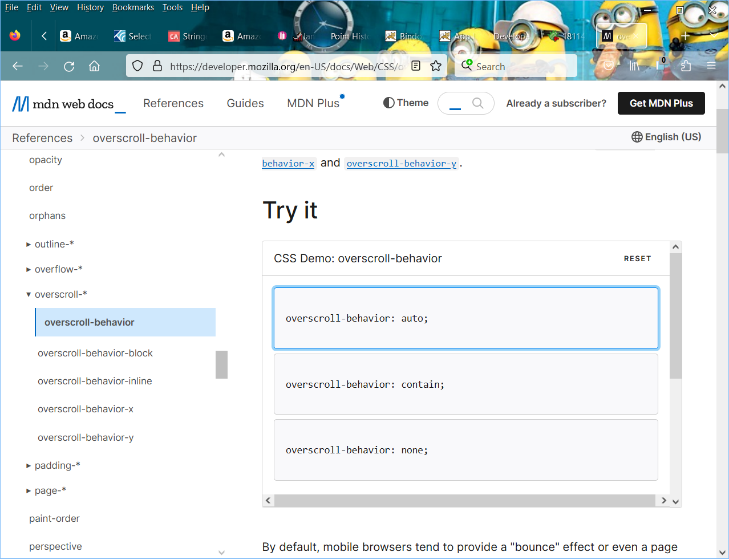729x560 pixels.
Task: Toggle the Theme switcher in MDN header
Action: (405, 103)
